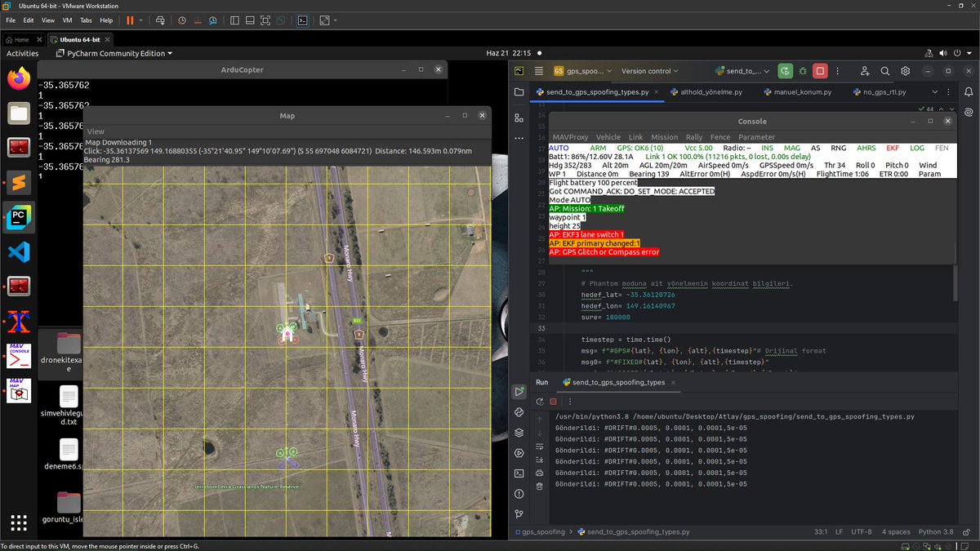Click the View menu in Map window
This screenshot has width=980, height=551.
[96, 131]
